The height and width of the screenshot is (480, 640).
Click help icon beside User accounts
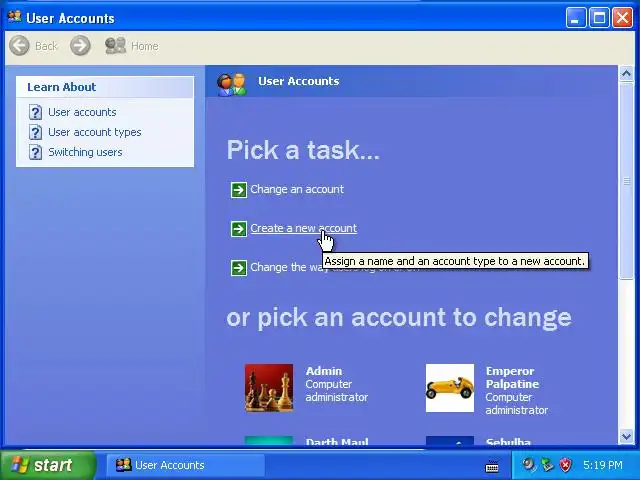coord(36,112)
